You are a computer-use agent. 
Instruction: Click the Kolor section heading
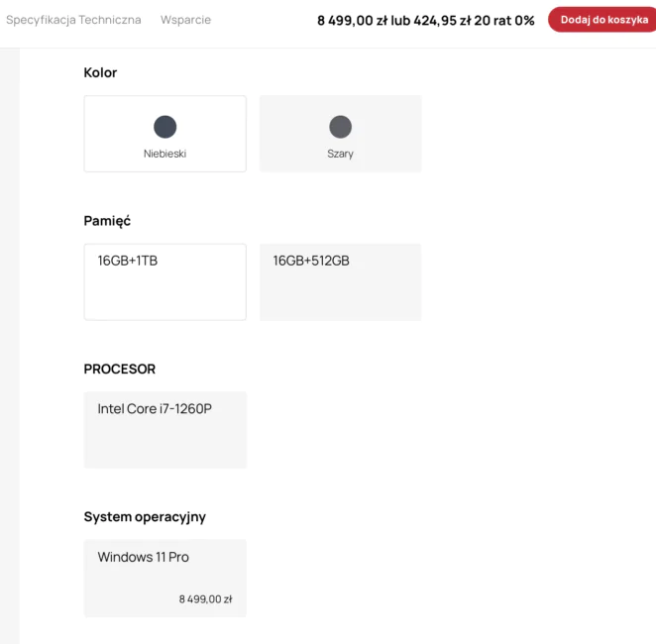[100, 72]
